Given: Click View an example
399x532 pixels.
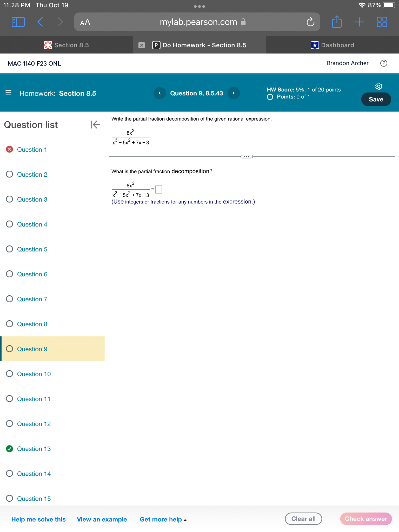Looking at the screenshot, I should pos(102,519).
